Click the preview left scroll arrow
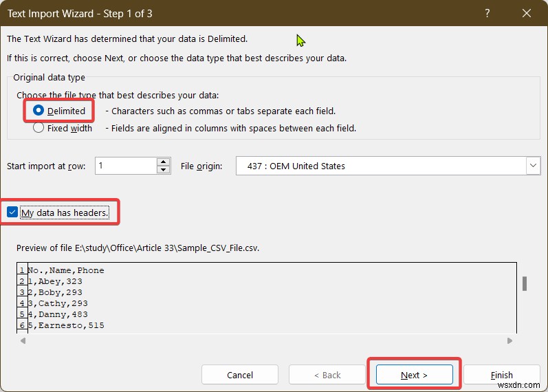This screenshot has width=548, height=392. click(x=23, y=340)
